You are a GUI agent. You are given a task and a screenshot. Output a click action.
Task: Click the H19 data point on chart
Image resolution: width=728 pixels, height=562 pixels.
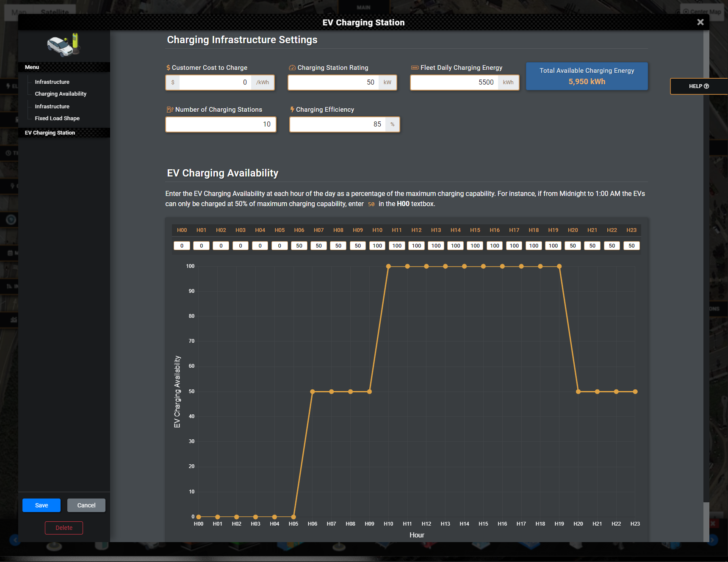pos(559,267)
